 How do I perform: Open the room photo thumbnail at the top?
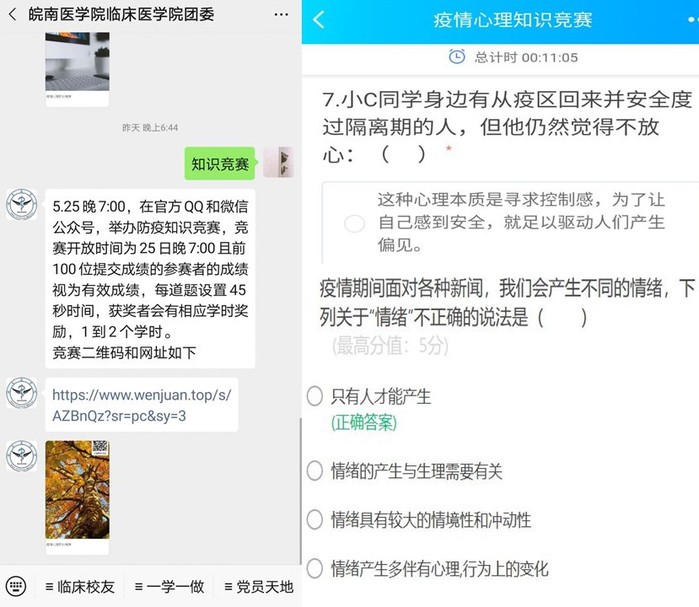pos(77,69)
